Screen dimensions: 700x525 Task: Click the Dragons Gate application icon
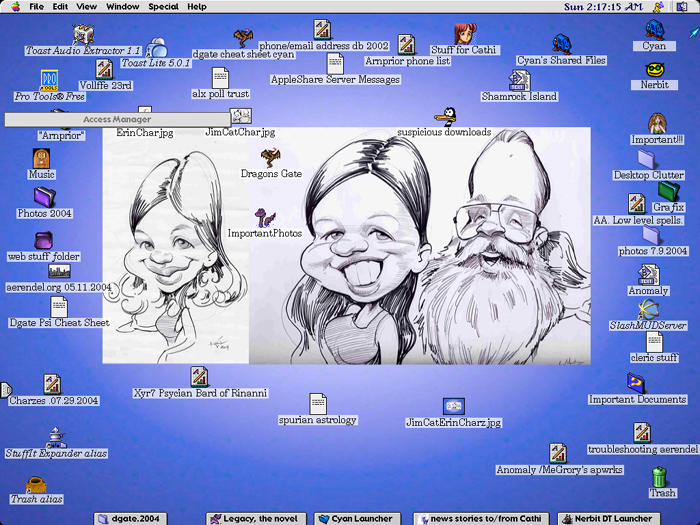pyautogui.click(x=270, y=157)
